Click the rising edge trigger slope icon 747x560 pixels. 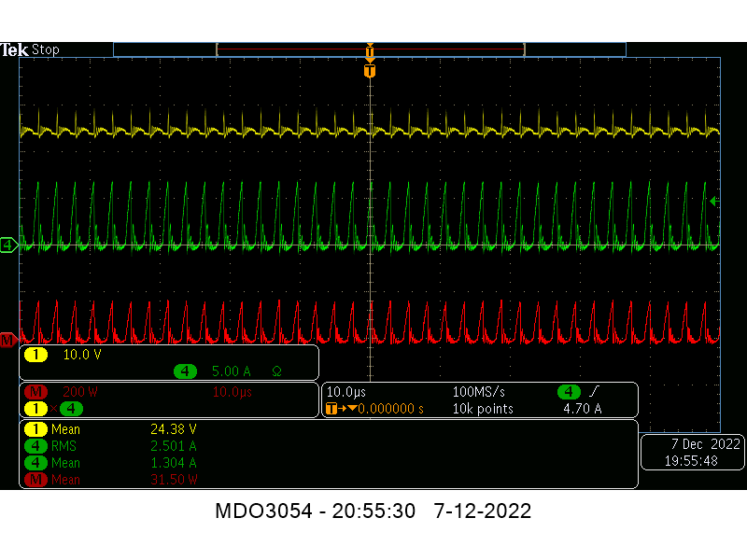(x=594, y=392)
